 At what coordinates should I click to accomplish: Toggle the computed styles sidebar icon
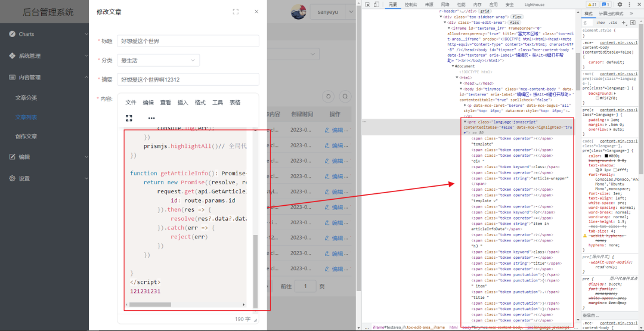[633, 22]
